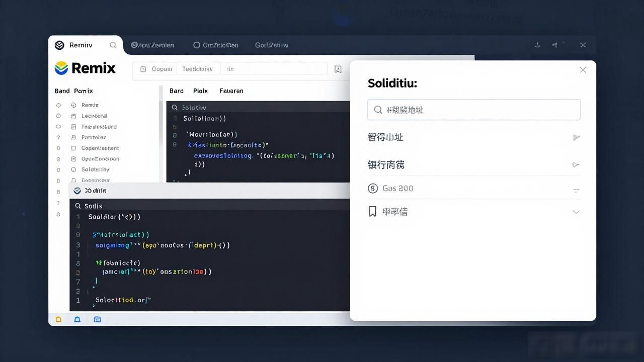
Task: Click the square icon beside CopenUeshent
Action: 73,148
